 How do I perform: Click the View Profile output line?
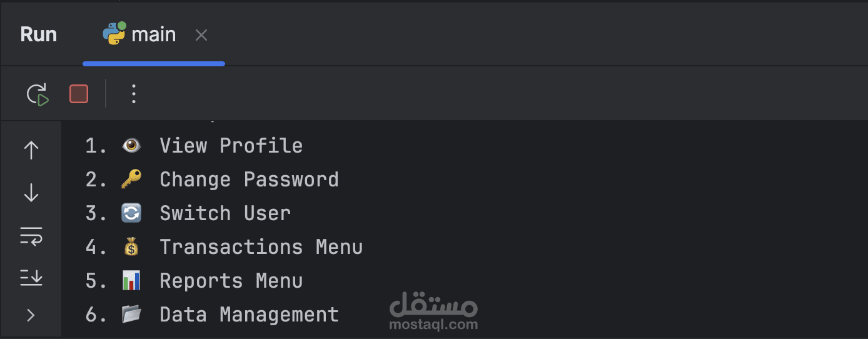click(x=231, y=146)
